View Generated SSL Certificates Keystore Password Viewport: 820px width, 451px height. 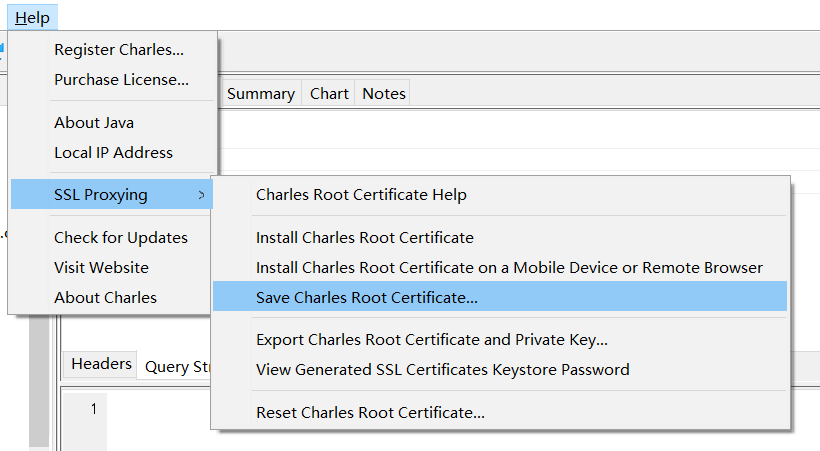click(x=500, y=369)
